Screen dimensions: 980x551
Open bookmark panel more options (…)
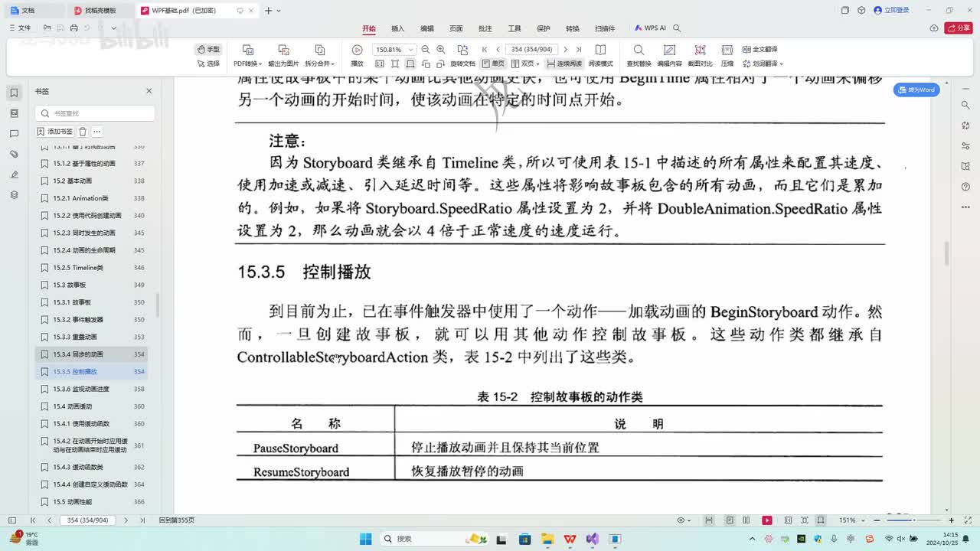(97, 132)
